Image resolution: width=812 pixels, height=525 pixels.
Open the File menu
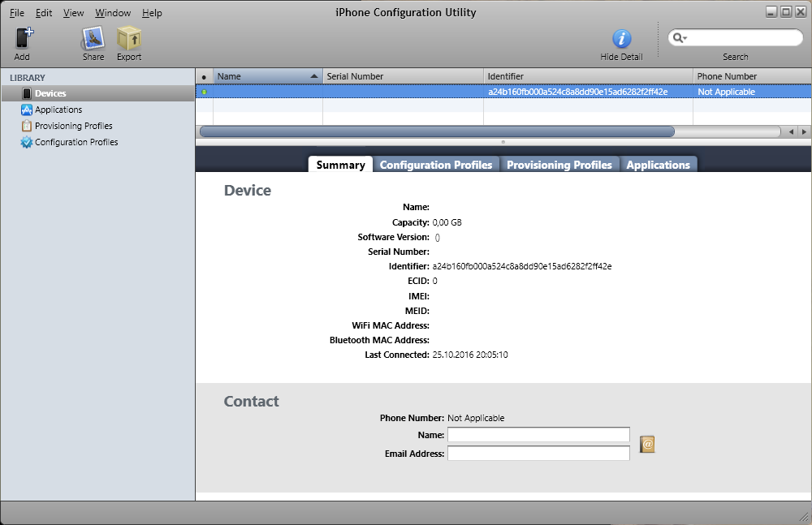[16, 13]
